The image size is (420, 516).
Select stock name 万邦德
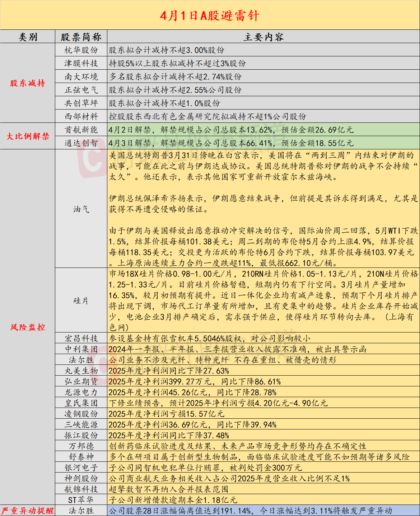[x=81, y=446]
